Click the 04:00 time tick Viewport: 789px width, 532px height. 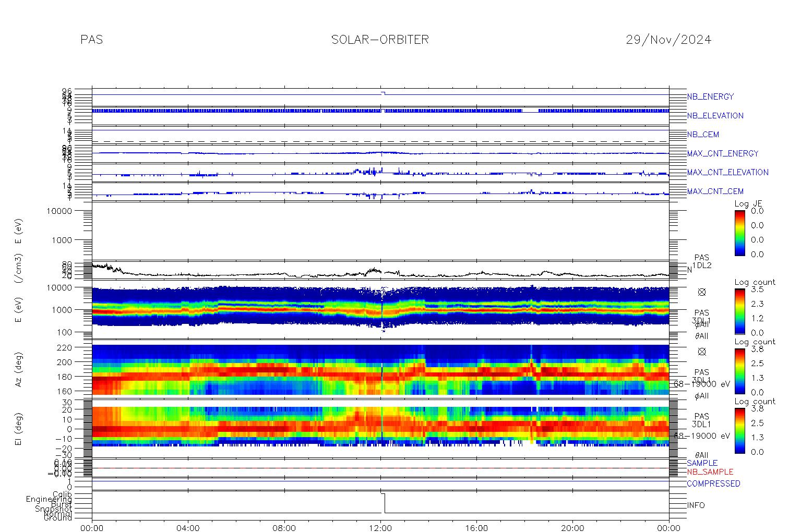[x=188, y=528]
